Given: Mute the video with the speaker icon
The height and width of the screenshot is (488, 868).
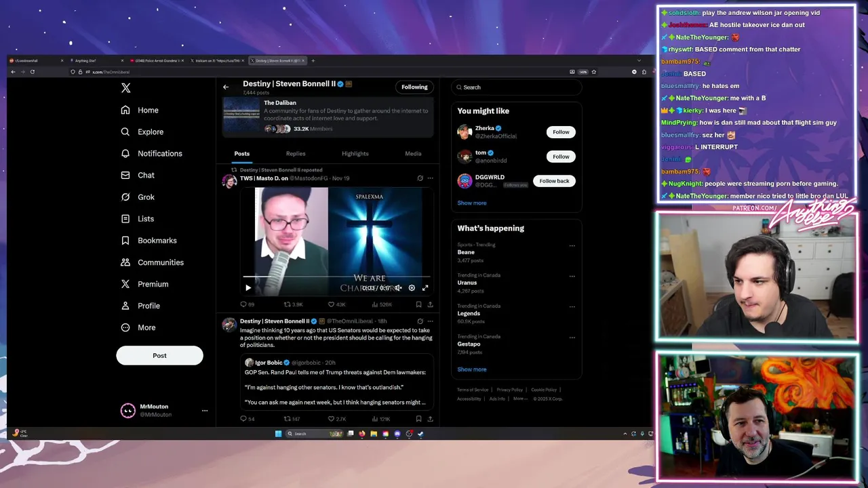Looking at the screenshot, I should [398, 288].
